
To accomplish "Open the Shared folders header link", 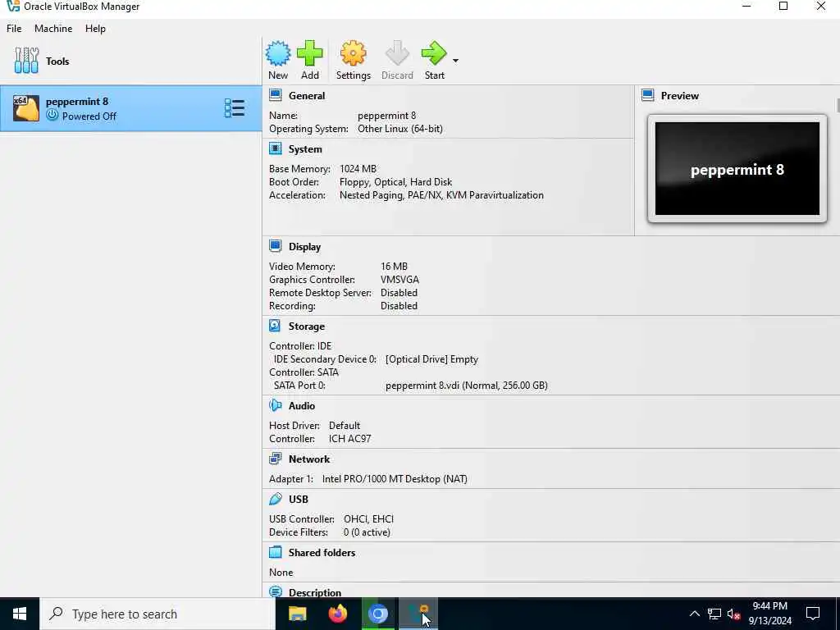I will (322, 552).
